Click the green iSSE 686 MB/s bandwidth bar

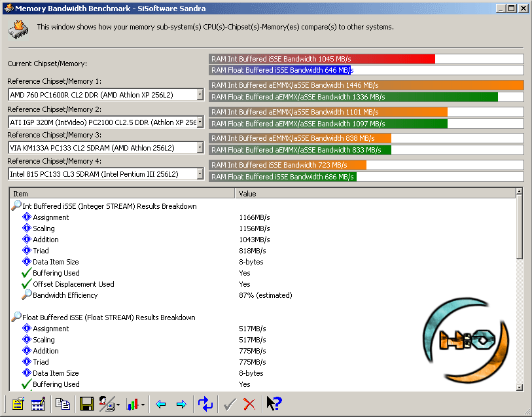(283, 177)
